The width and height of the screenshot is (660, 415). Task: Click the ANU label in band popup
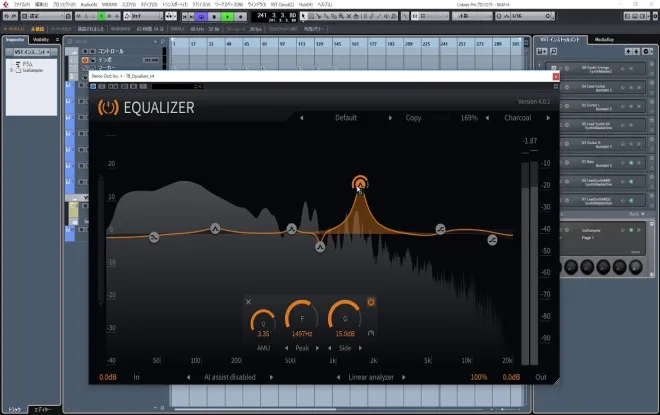coord(263,348)
